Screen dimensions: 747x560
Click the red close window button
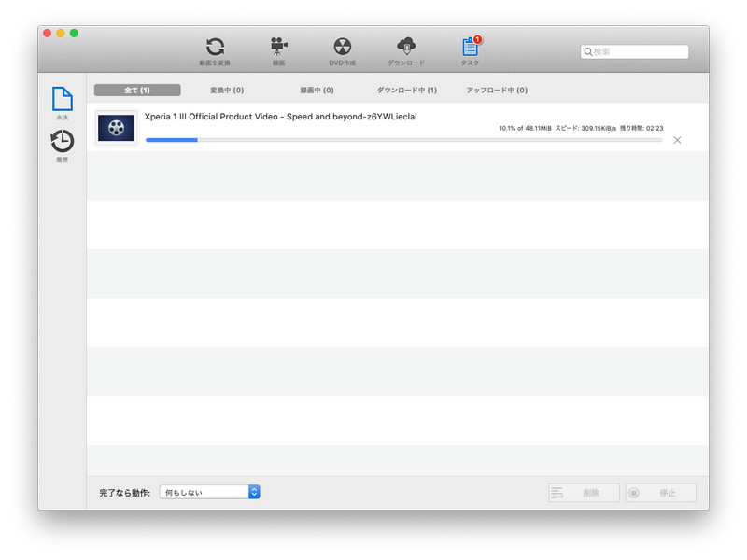click(x=48, y=33)
